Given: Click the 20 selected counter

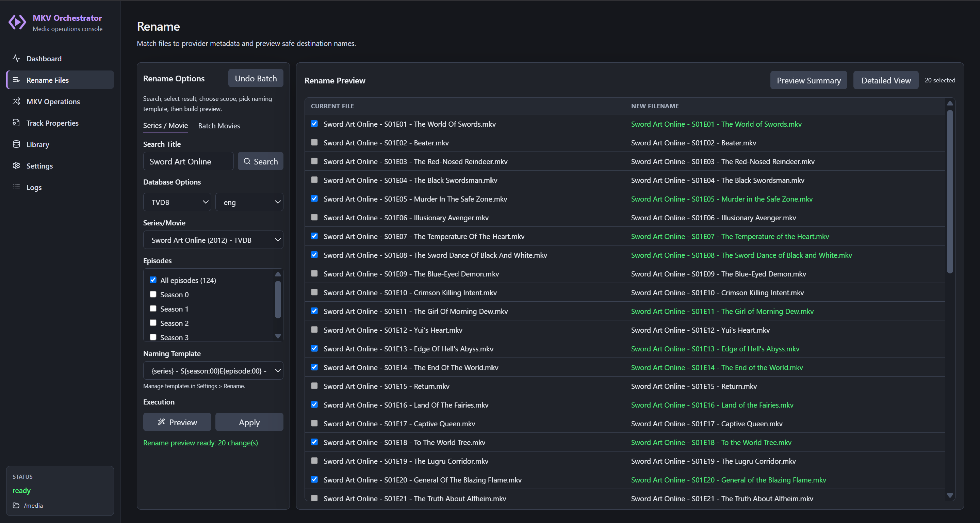Looking at the screenshot, I should click(940, 80).
